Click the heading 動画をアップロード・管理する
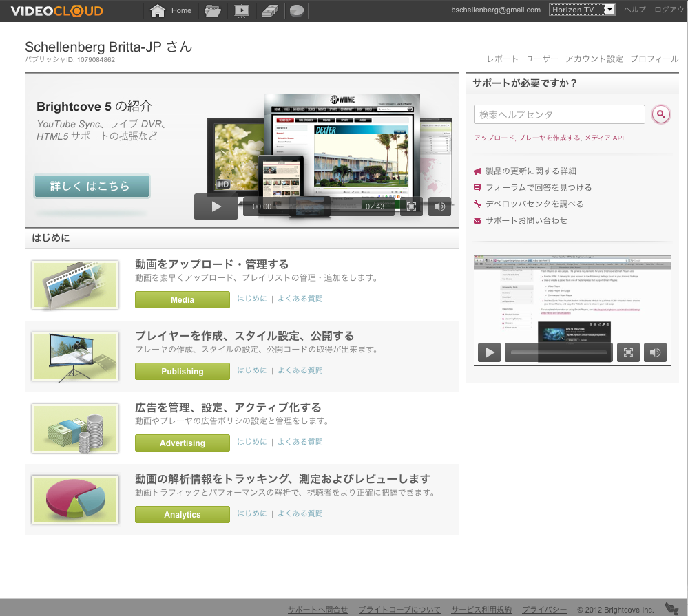 [x=211, y=264]
